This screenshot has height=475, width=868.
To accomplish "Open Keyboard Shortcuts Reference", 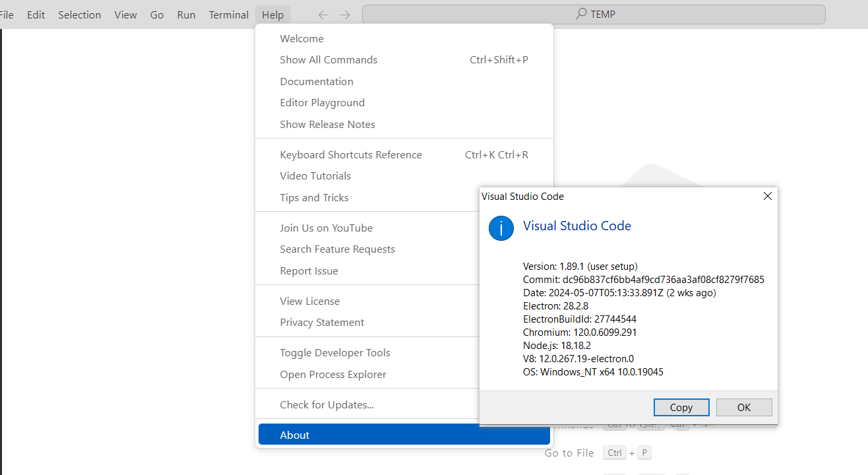I will (350, 154).
